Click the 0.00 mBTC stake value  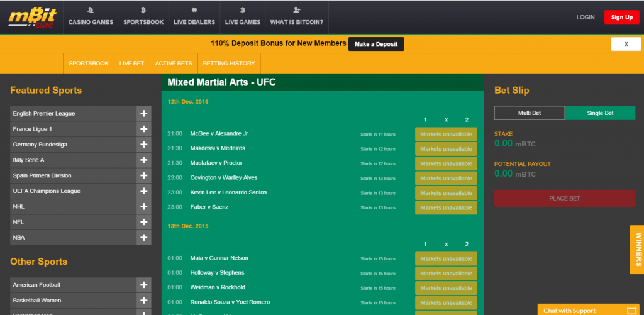tap(515, 144)
